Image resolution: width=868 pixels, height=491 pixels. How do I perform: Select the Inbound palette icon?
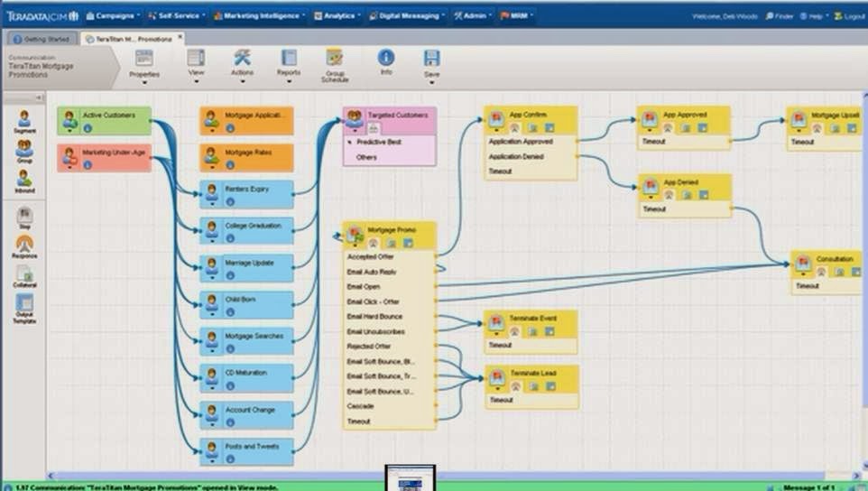pyautogui.click(x=24, y=178)
